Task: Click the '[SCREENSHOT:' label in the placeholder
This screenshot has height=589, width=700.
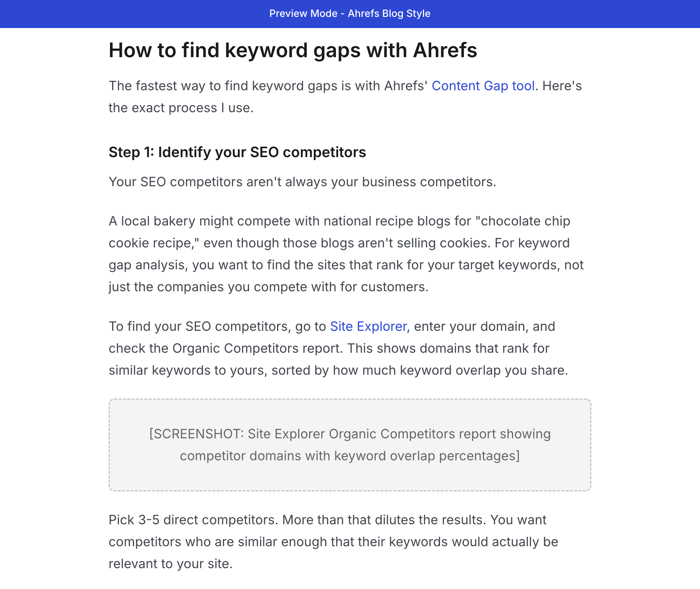Action: pyautogui.click(x=196, y=434)
